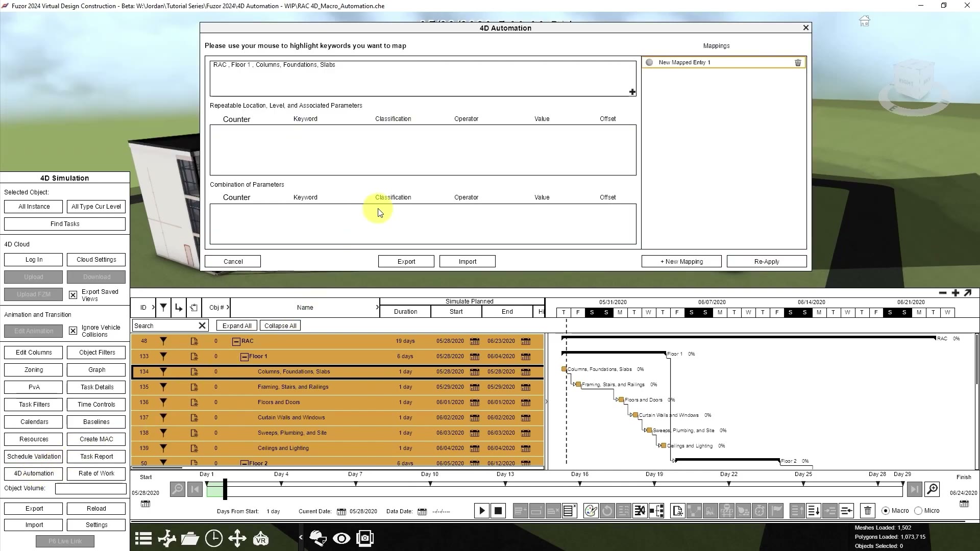Open Baselines from the side panel
Screen dimensions: 980x551
[x=96, y=422]
